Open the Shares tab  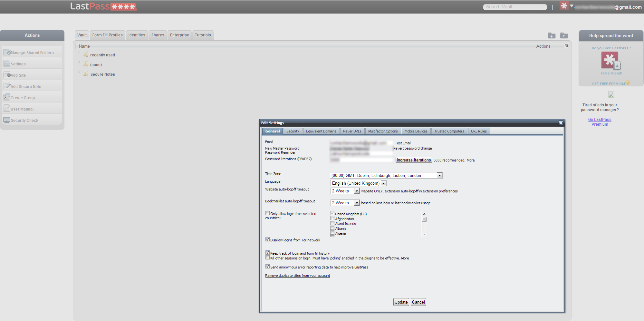tap(158, 35)
